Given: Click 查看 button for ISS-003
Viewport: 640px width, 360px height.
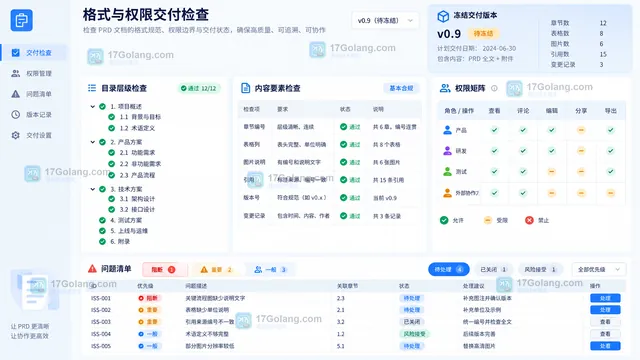Looking at the screenshot, I should tap(605, 322).
